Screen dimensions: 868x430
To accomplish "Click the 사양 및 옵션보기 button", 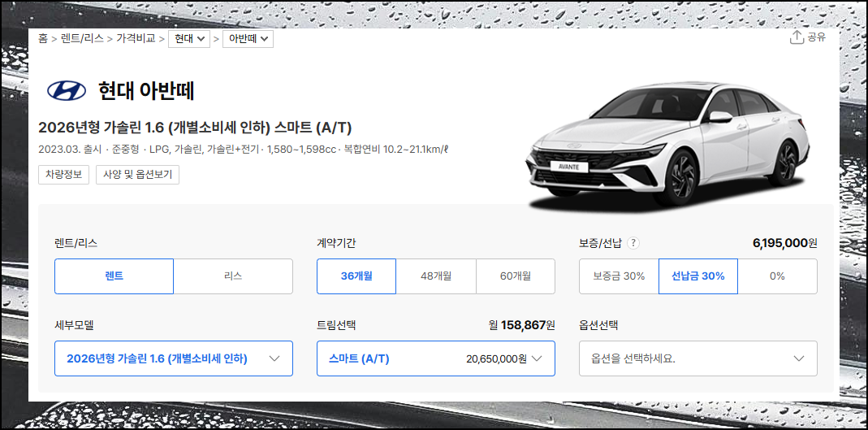I will [x=137, y=175].
